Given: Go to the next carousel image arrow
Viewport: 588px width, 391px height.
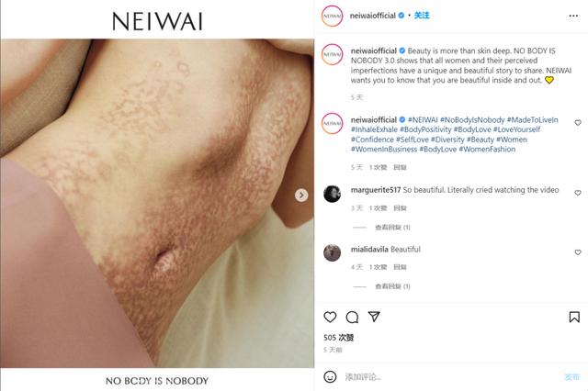Looking at the screenshot, I should 301,195.
